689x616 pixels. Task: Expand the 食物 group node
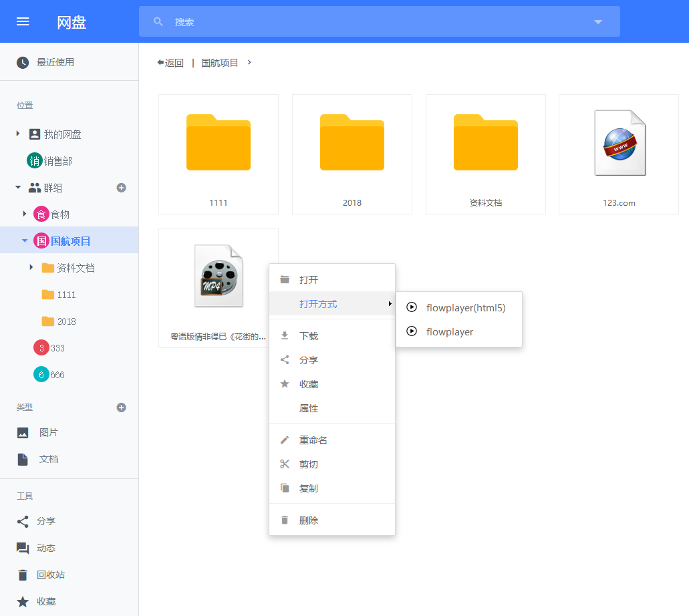pyautogui.click(x=25, y=214)
